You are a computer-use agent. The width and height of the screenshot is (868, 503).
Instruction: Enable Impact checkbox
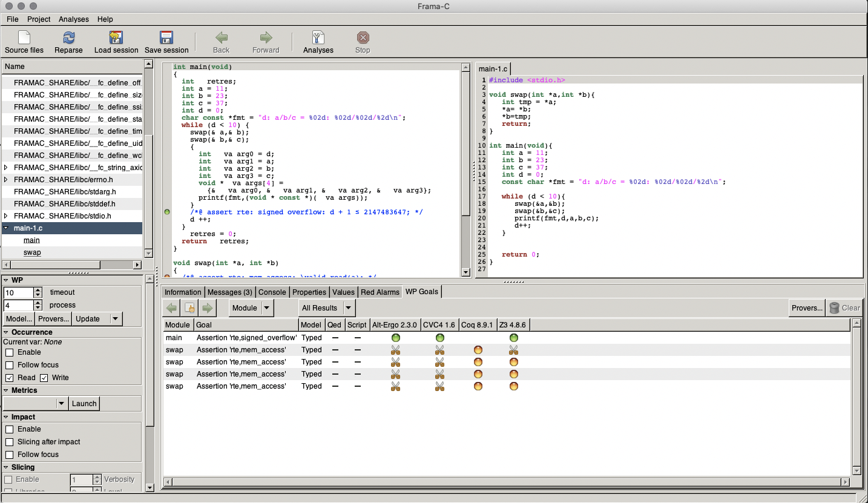coord(9,429)
